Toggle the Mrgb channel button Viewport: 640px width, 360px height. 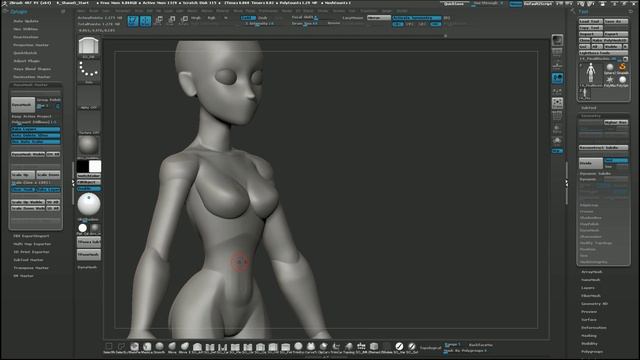coord(196,18)
